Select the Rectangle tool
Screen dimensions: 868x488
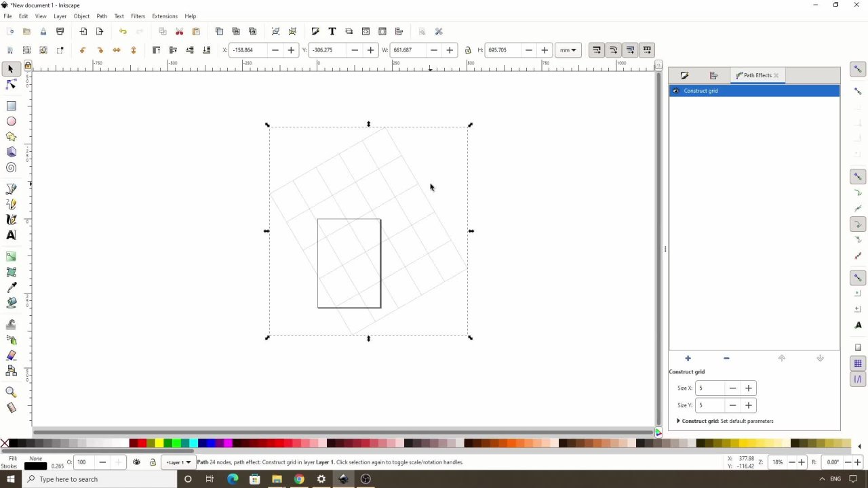click(x=11, y=106)
